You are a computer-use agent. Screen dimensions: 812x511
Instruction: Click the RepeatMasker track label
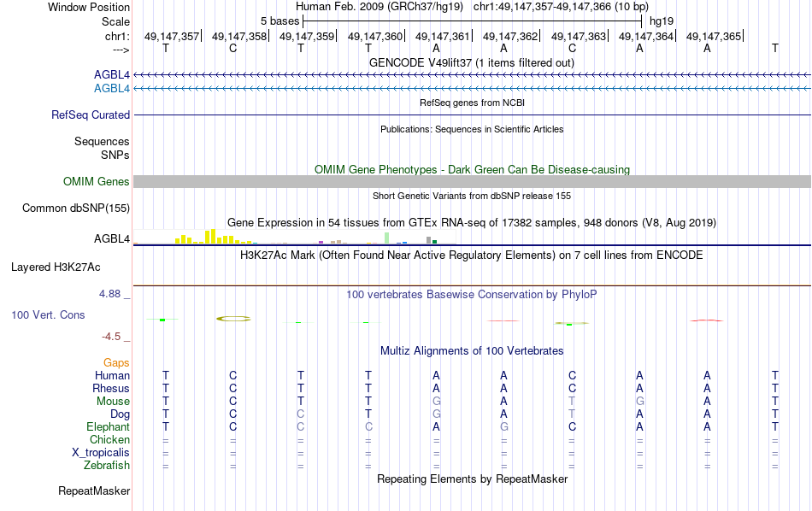pos(94,490)
